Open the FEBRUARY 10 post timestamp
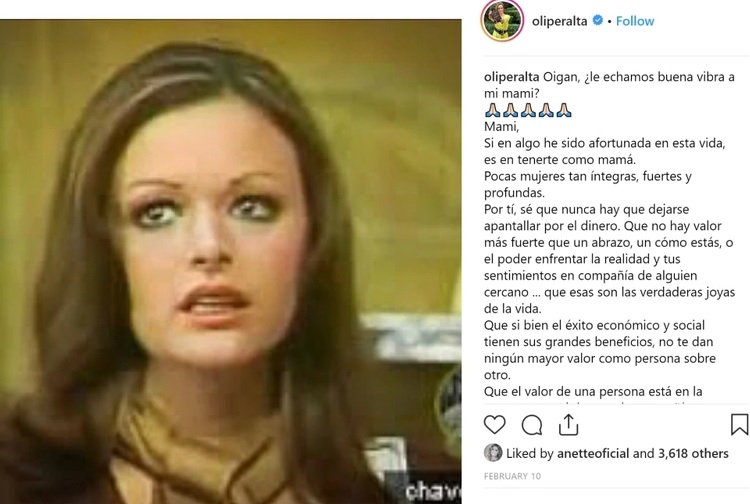The image size is (750, 504). tap(512, 476)
